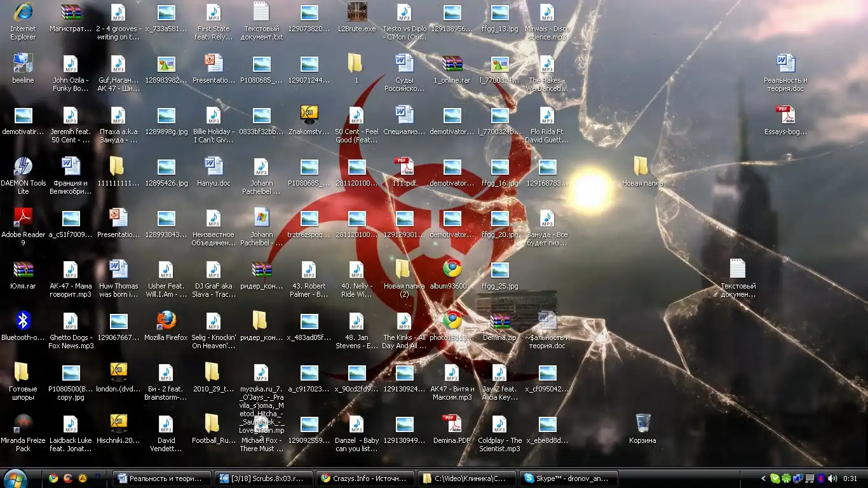
Task: Switch to Crazys.Info Chrome taskbar window
Action: pyautogui.click(x=365, y=478)
